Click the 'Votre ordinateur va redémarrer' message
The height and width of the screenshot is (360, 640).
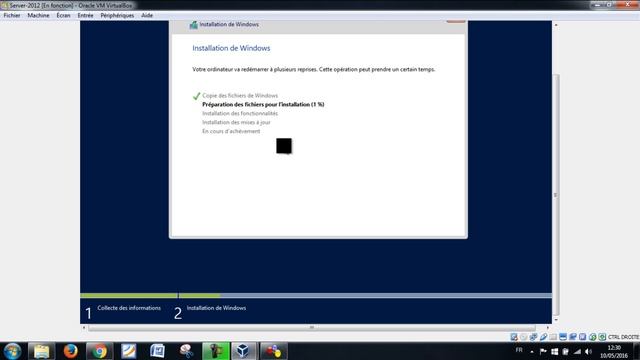click(x=313, y=69)
